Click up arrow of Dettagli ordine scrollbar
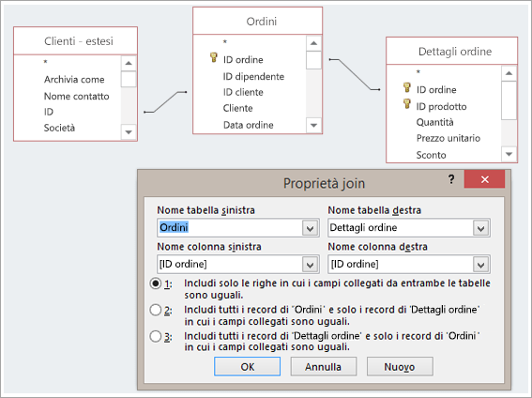This screenshot has height=398, width=532. tap(509, 73)
